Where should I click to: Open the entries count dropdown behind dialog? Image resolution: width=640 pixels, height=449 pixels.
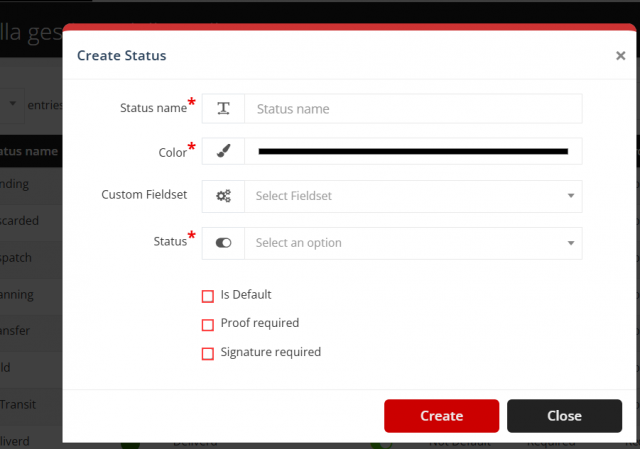(13, 104)
